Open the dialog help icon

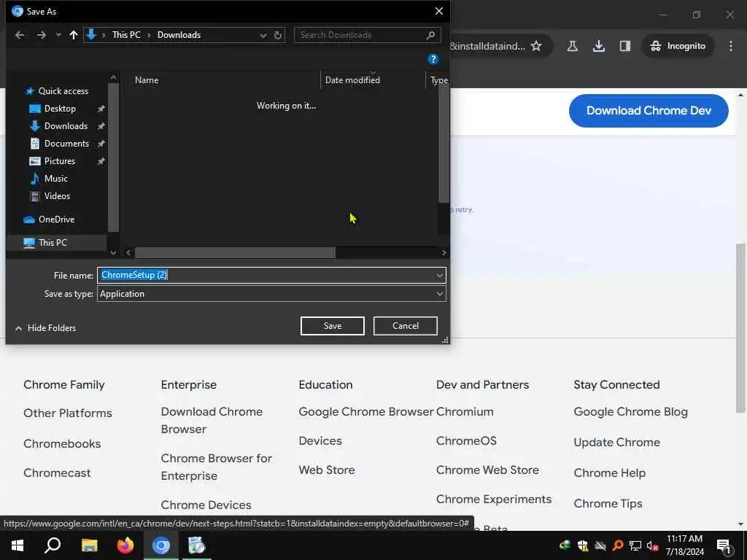click(x=433, y=59)
